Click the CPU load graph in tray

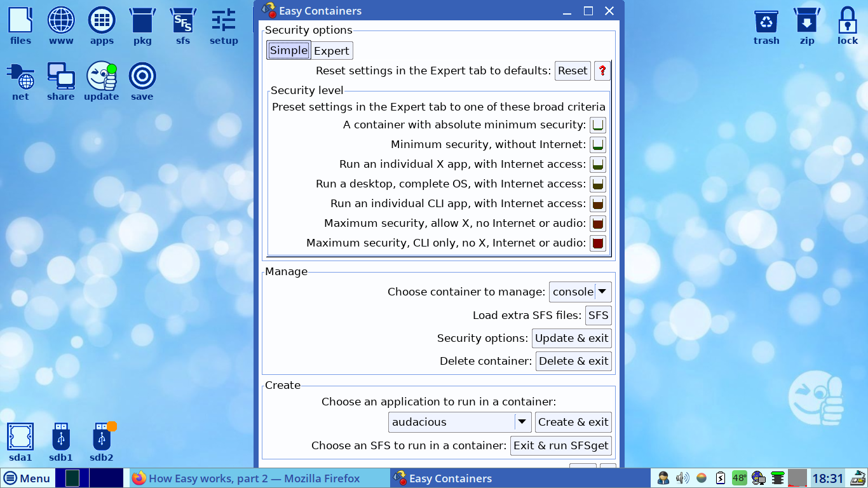click(797, 478)
